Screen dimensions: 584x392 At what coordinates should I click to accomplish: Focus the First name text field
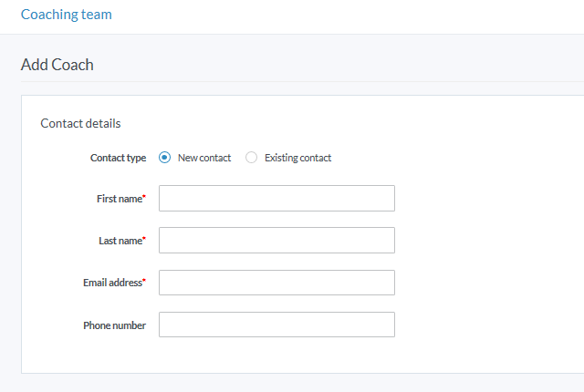click(276, 199)
